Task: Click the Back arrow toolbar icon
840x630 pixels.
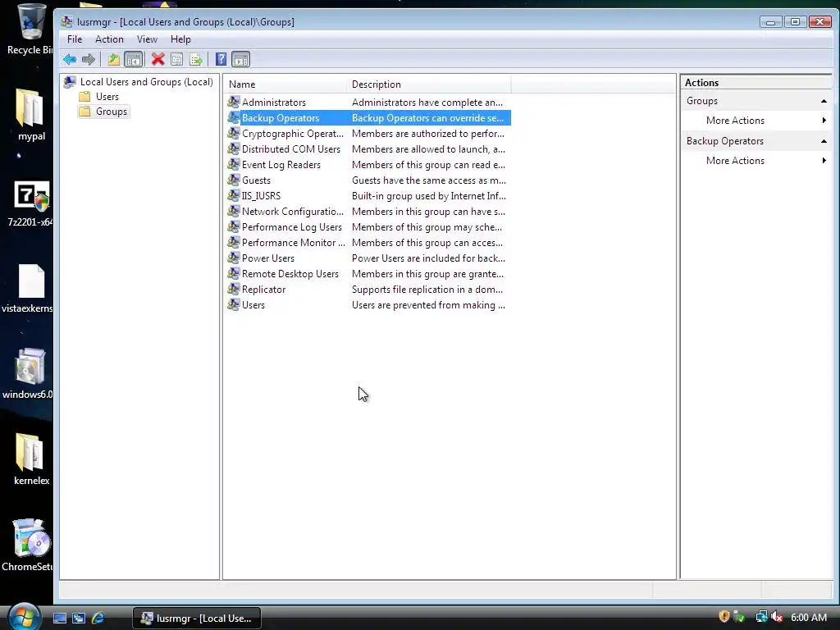Action: click(x=70, y=59)
